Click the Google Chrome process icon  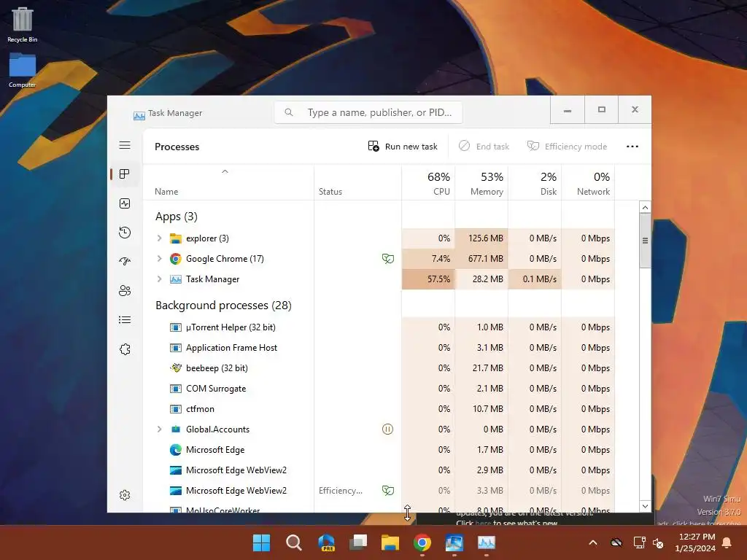(x=176, y=259)
